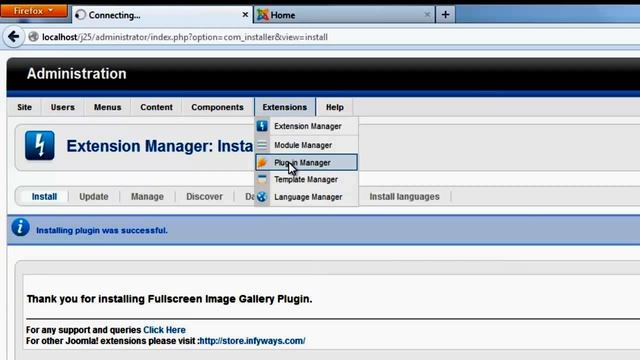This screenshot has width=640, height=360.
Task: Choose Plug-in Manager menu entry
Action: tap(307, 162)
